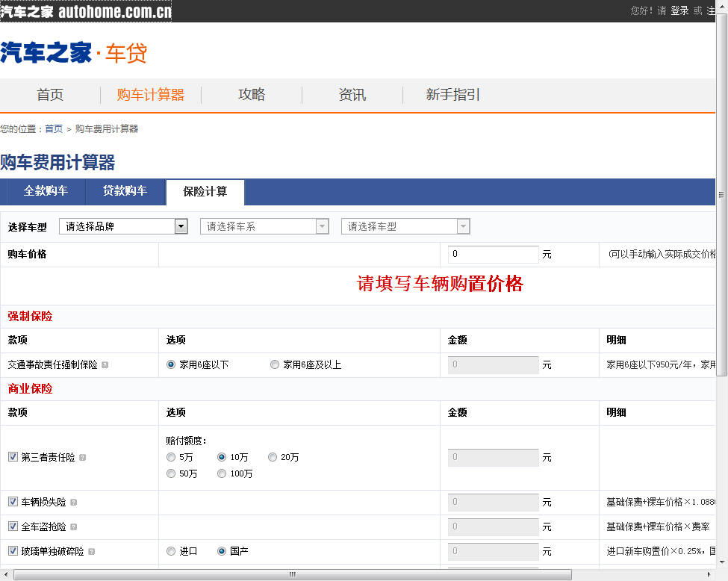Screen dimensions: 728x581
Task: Click help icon beside 全车盗抢险
Action: (x=74, y=527)
